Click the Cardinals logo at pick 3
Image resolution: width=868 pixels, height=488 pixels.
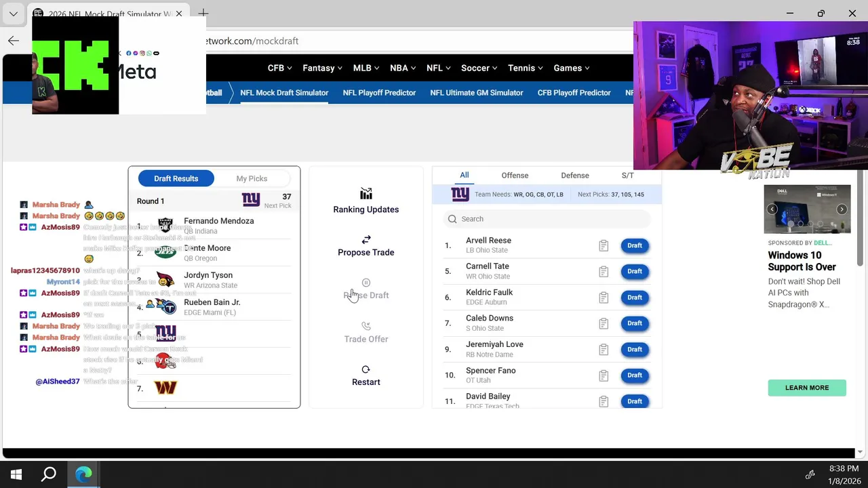tap(165, 279)
